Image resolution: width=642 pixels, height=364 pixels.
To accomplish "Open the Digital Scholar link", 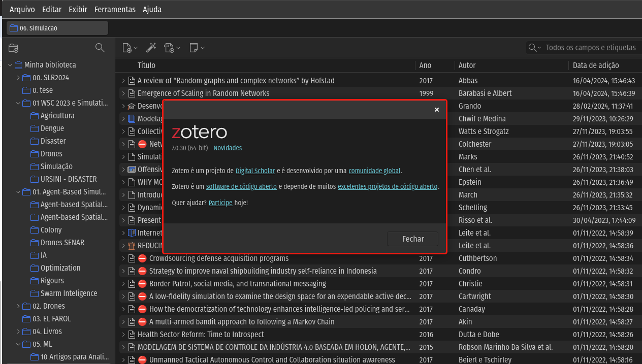I will pos(255,171).
